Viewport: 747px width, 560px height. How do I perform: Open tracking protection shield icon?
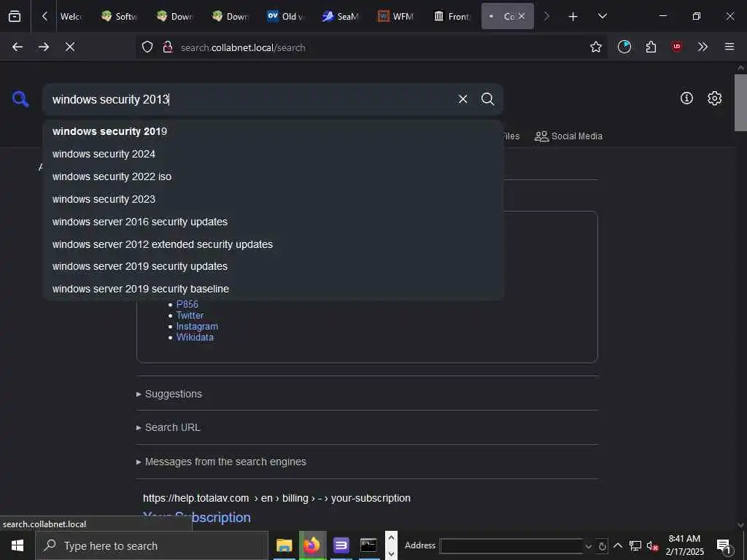coord(147,47)
